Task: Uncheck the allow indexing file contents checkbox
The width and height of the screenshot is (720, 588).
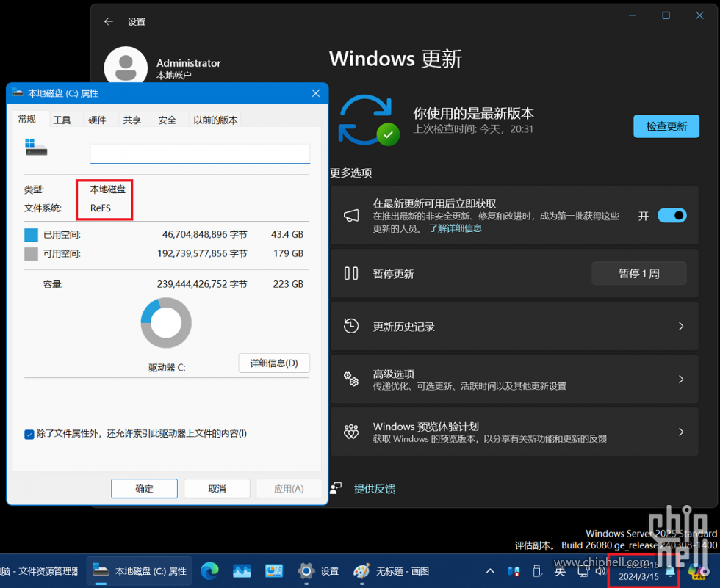Action: click(x=29, y=434)
